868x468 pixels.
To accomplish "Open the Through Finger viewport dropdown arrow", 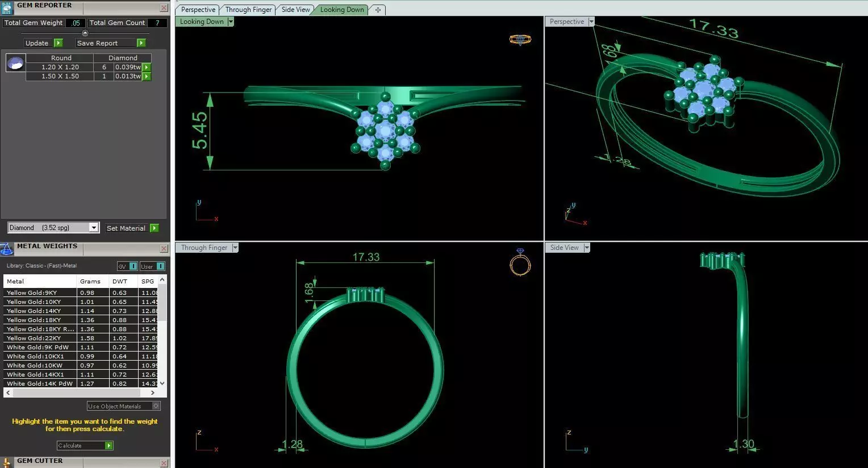I will click(235, 248).
